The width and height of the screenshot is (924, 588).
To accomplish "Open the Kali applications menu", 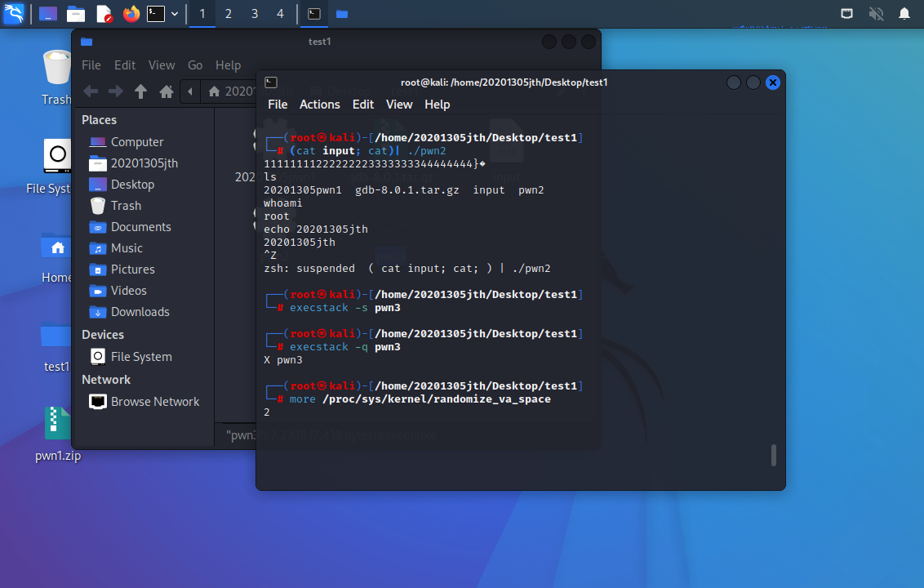I will 14,13.
